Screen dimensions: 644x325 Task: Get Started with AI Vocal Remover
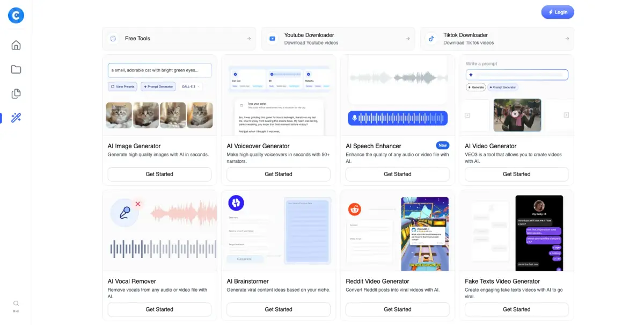[159, 309]
